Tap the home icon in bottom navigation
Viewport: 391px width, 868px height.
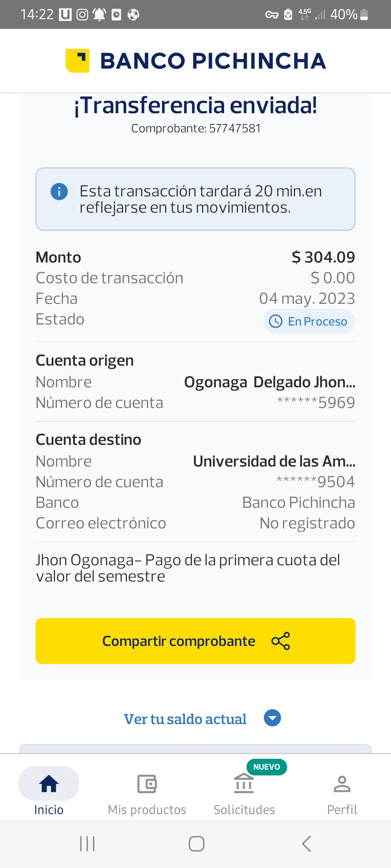[49, 784]
